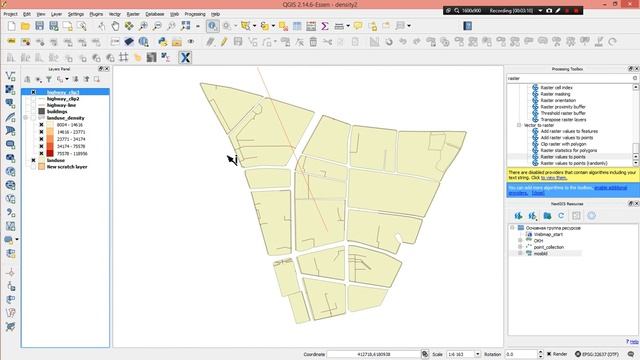This screenshot has height=360, width=640.
Task: Toggle visibility of landuse layer
Action: [x=33, y=160]
